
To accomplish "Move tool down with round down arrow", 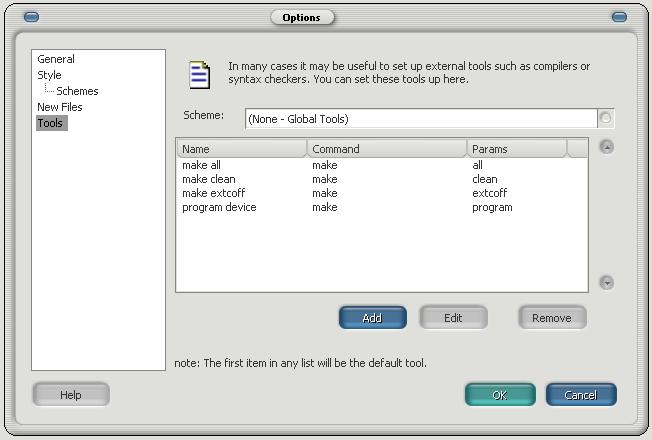I will tap(607, 283).
